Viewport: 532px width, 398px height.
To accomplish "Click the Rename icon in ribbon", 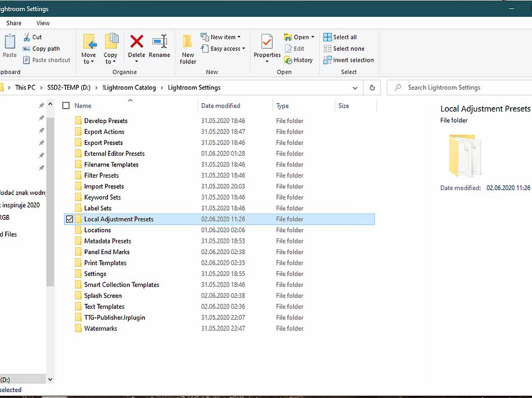I will point(160,41).
